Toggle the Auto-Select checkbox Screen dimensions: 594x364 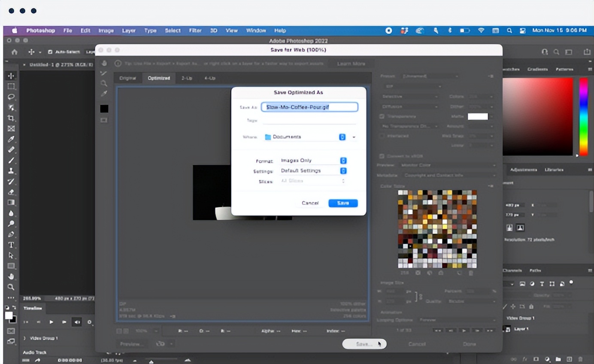coord(50,52)
